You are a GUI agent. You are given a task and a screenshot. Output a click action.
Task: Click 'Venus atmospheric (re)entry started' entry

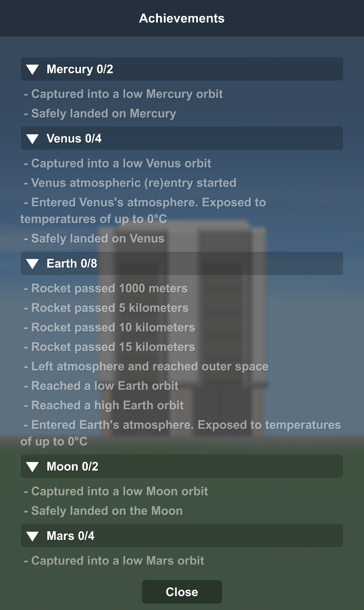[x=134, y=183]
